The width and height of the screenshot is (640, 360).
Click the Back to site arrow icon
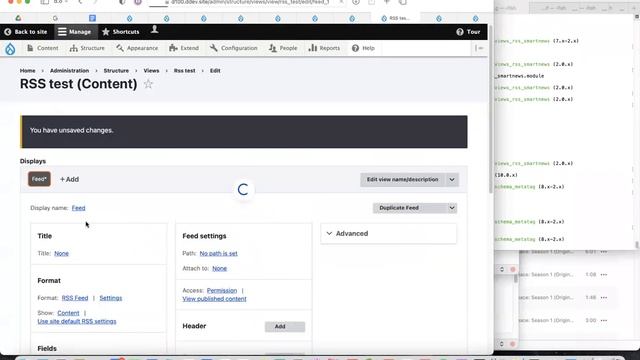pyautogui.click(x=8, y=32)
